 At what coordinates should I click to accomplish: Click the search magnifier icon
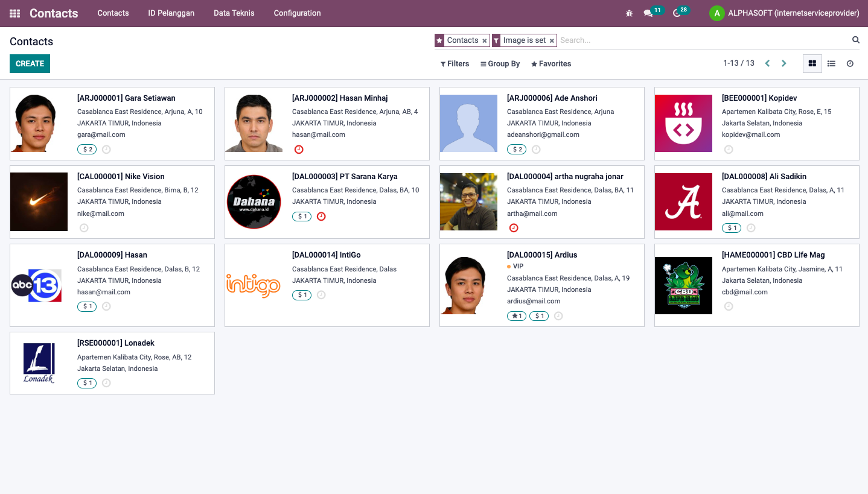(855, 40)
